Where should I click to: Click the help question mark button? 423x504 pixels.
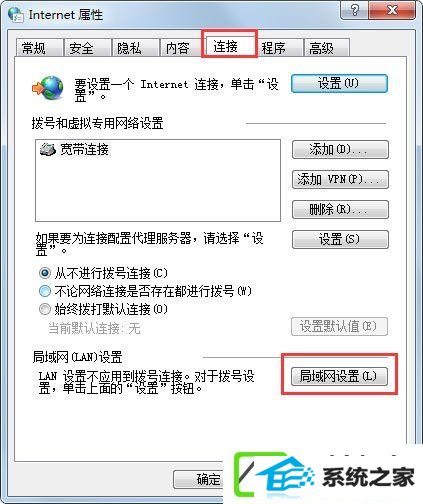pyautogui.click(x=354, y=11)
